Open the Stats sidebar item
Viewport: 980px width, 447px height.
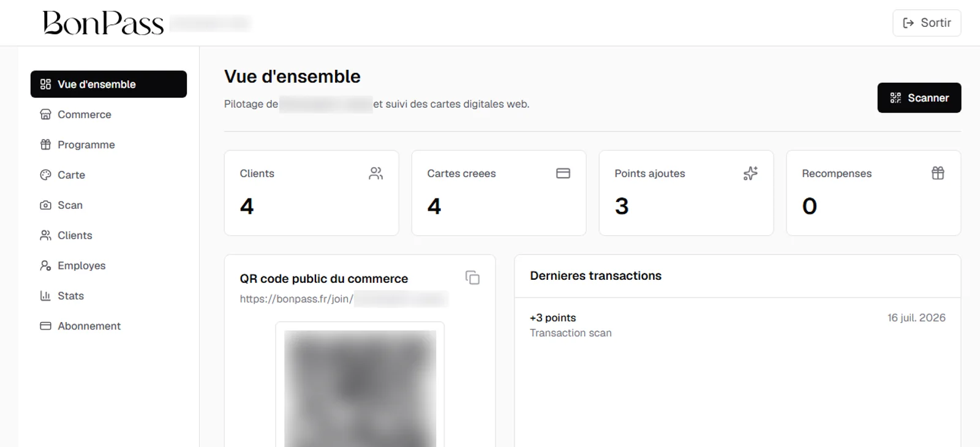tap(108, 296)
